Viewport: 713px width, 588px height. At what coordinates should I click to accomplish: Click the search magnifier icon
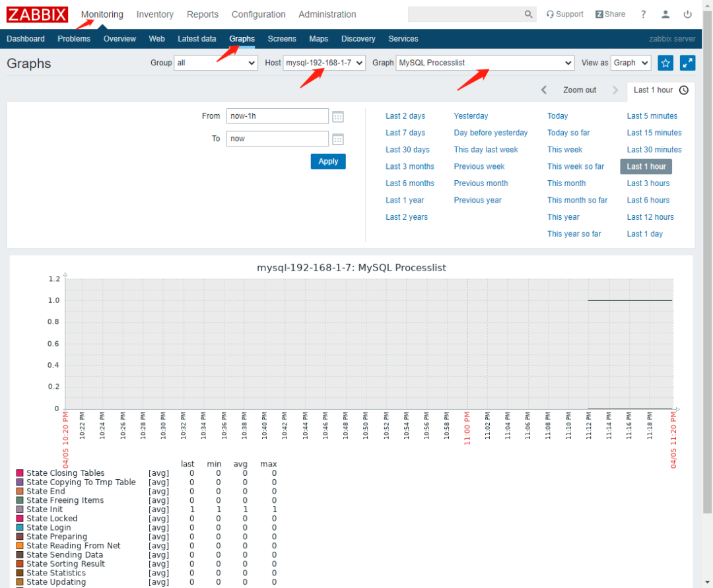click(x=528, y=15)
